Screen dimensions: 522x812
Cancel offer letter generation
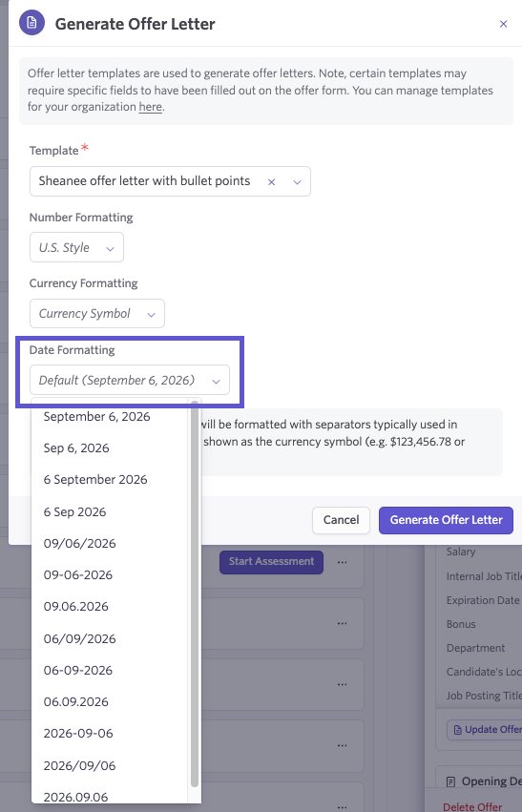(x=341, y=520)
